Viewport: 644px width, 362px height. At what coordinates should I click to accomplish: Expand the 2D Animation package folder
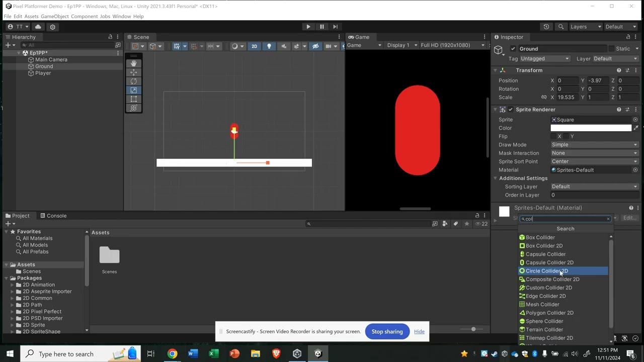tap(13, 285)
